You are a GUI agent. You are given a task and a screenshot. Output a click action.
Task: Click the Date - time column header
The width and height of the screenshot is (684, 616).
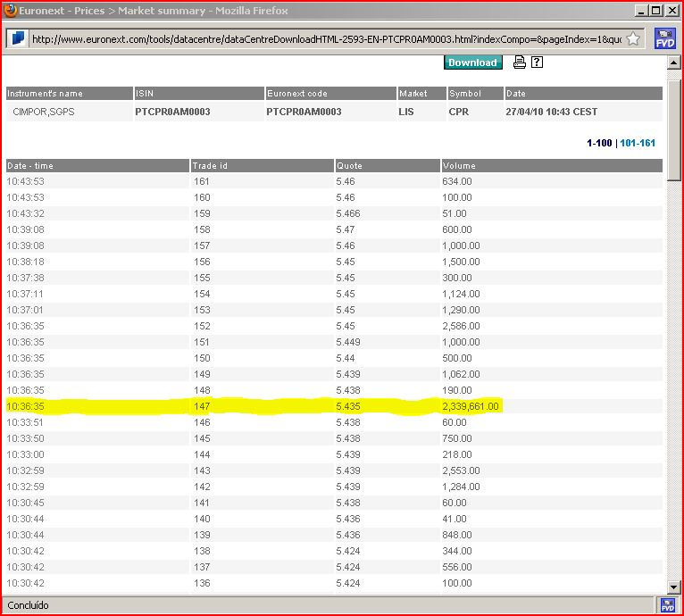(x=97, y=166)
